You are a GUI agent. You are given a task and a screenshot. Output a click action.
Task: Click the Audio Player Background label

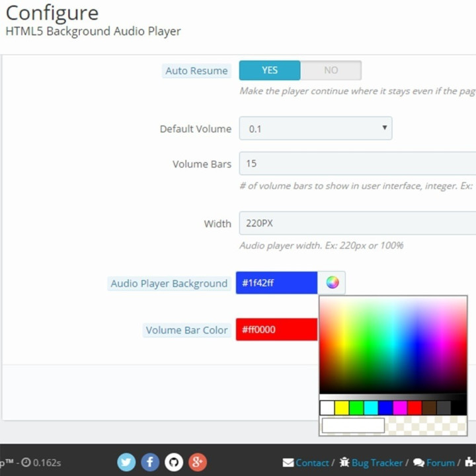[169, 284]
